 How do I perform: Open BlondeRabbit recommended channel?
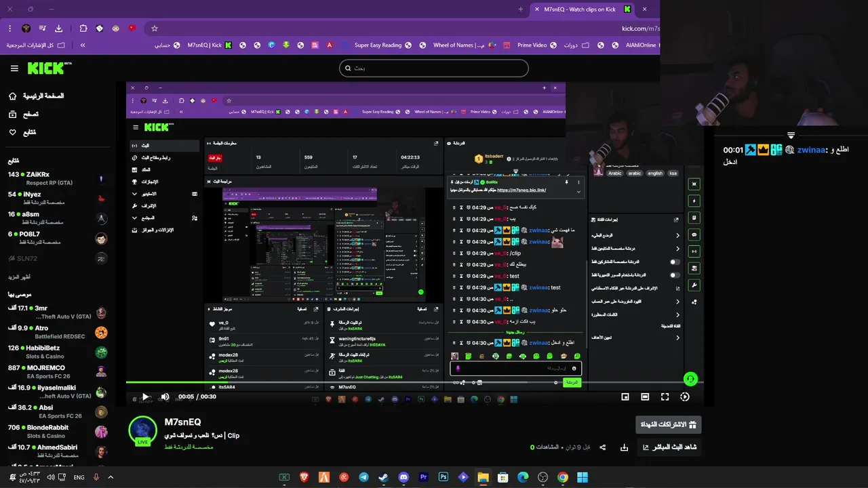58,431
